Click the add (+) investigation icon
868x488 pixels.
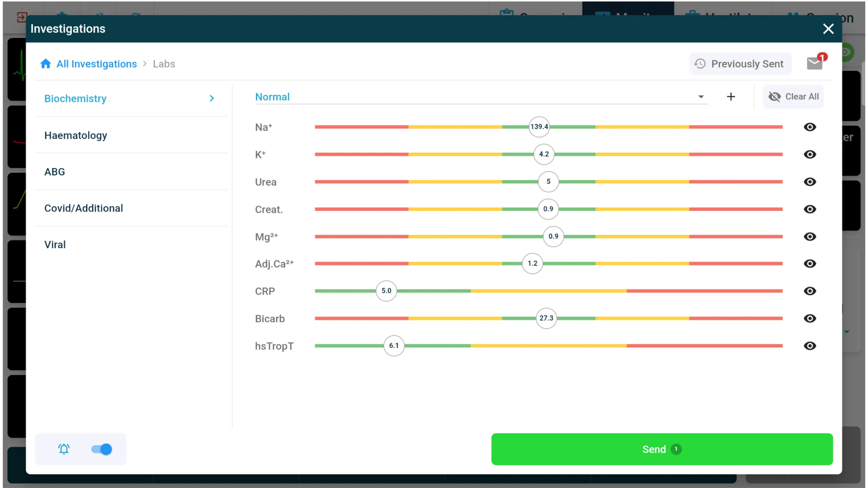tap(731, 96)
